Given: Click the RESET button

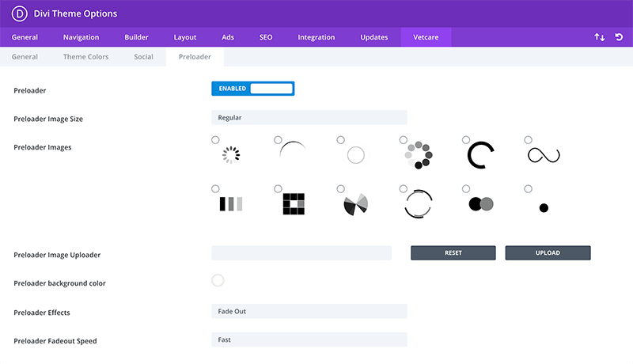Looking at the screenshot, I should tap(453, 253).
